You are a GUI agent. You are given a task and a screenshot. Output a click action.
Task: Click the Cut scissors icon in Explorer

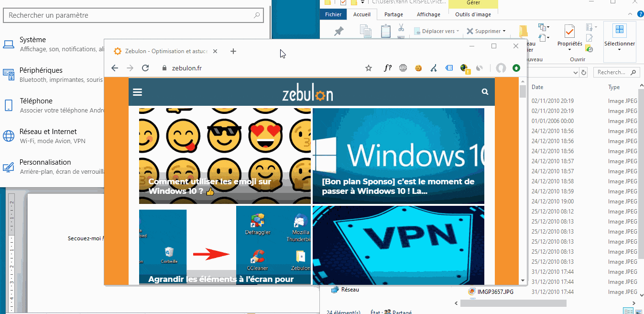(x=401, y=27)
